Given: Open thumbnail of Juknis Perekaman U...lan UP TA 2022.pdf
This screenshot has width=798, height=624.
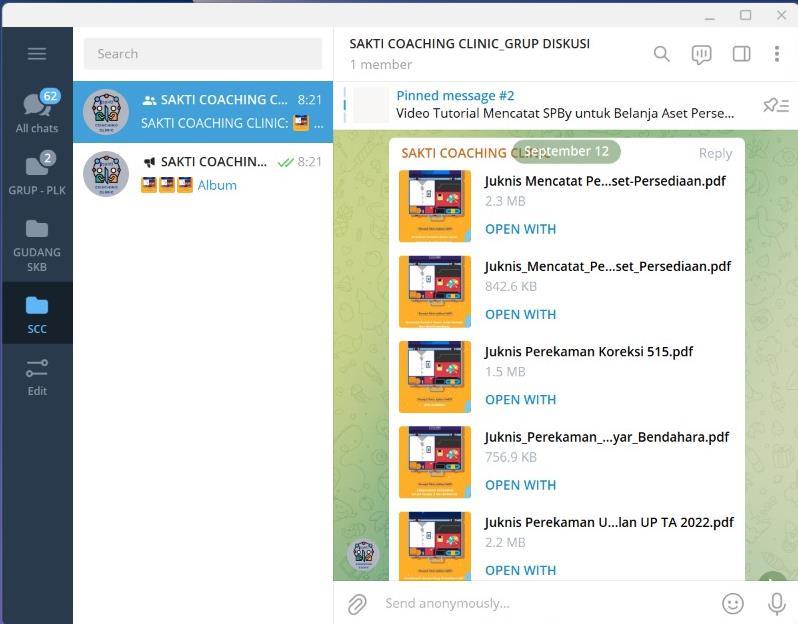Looking at the screenshot, I should tap(435, 546).
